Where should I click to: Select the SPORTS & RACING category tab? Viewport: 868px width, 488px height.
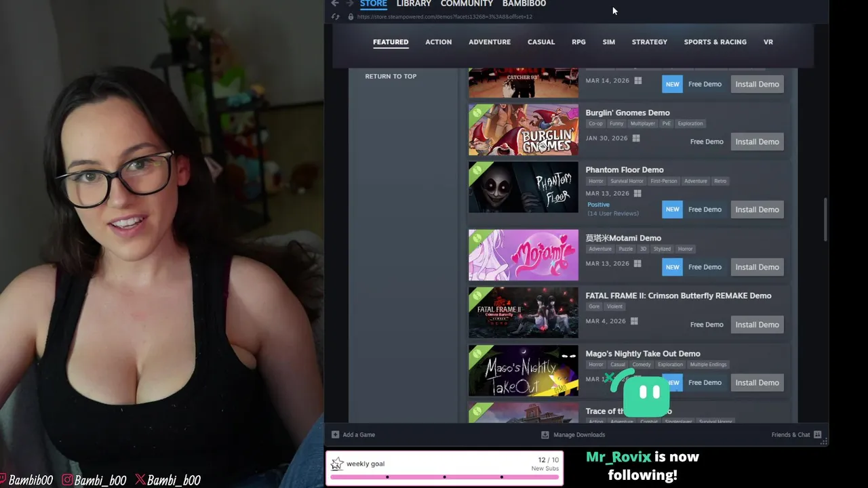[715, 42]
